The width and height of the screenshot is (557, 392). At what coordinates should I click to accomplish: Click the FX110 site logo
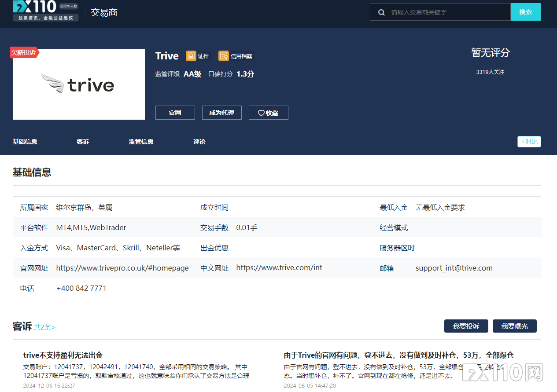45,11
